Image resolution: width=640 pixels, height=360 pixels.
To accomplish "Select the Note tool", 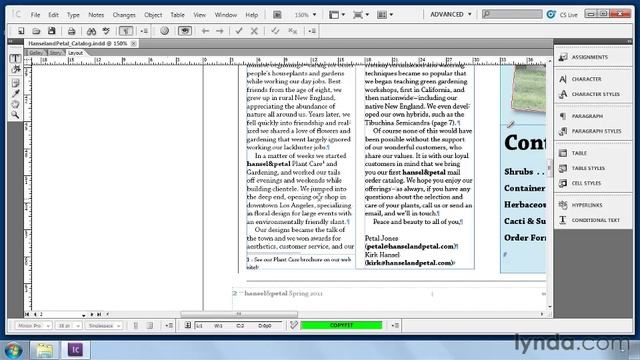I will click(x=16, y=83).
